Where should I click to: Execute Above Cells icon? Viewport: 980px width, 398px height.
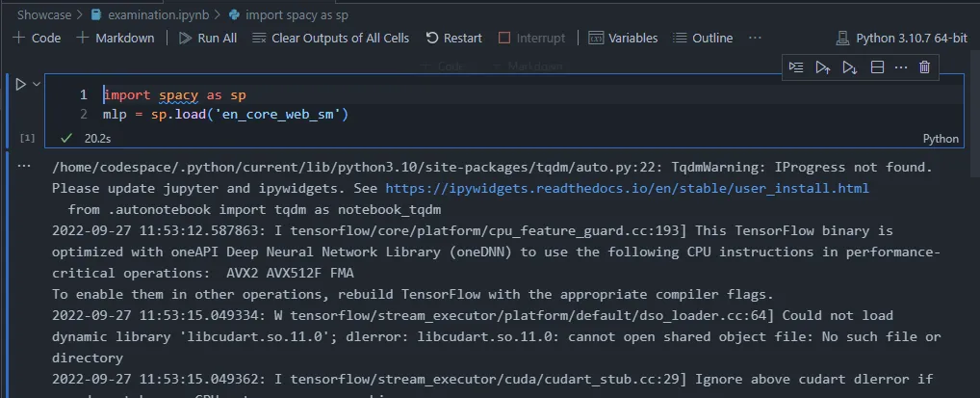point(822,67)
